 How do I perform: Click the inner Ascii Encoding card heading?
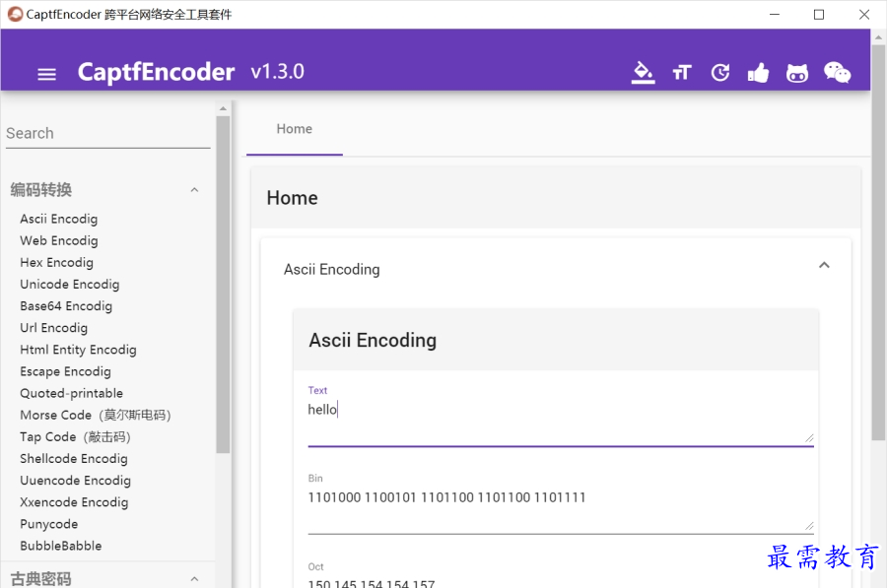tap(373, 341)
